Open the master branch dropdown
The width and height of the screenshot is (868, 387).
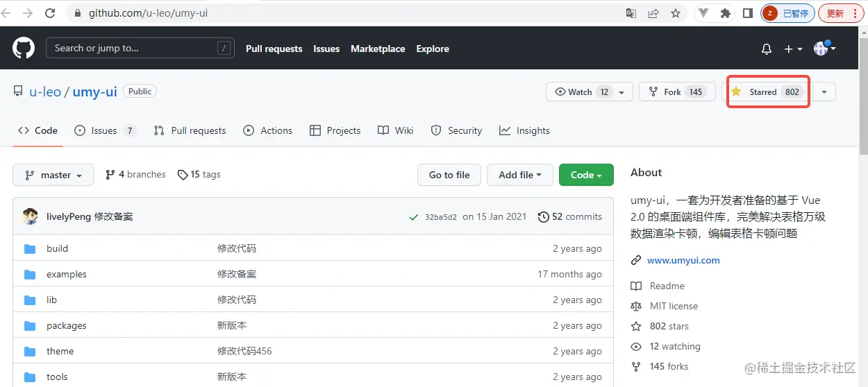(53, 175)
